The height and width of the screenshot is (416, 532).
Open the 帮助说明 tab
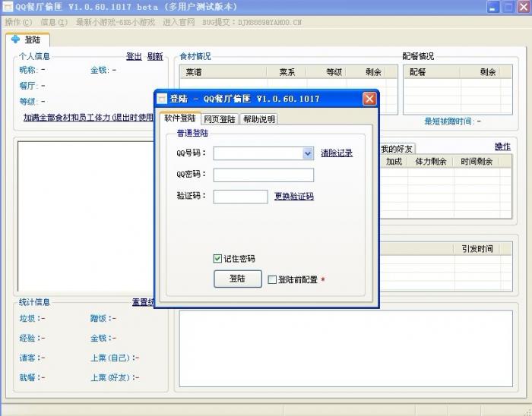pos(259,119)
